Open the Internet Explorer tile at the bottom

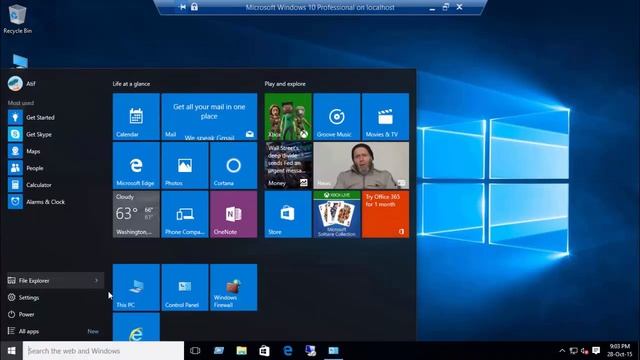(x=136, y=327)
